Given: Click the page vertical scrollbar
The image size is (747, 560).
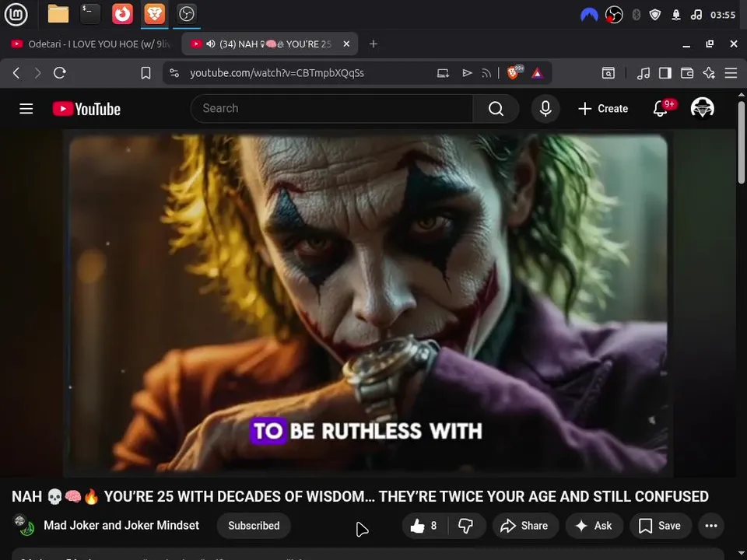Looking at the screenshot, I should click(742, 143).
